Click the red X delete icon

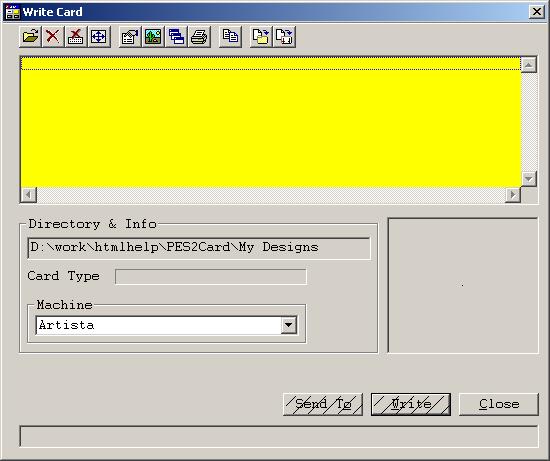tap(53, 36)
